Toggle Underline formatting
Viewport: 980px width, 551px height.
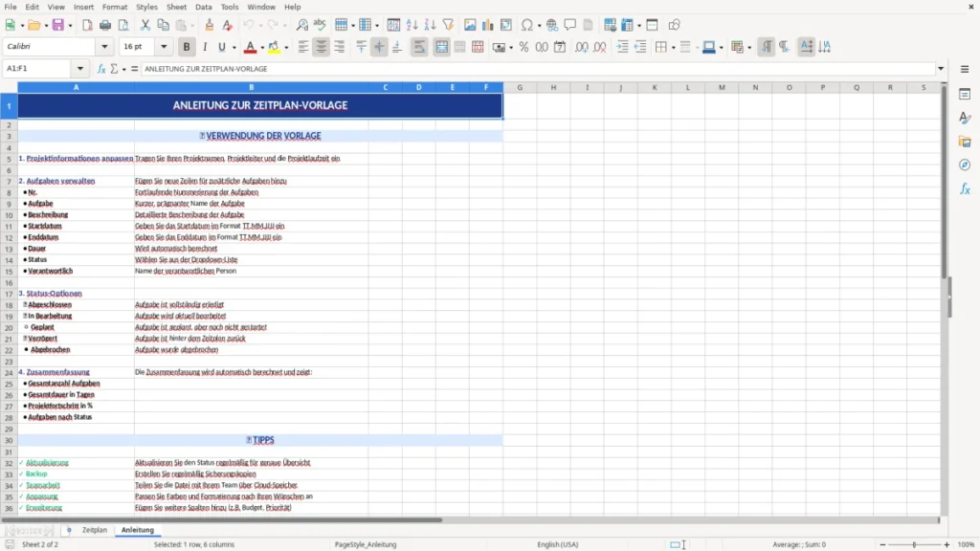point(221,47)
